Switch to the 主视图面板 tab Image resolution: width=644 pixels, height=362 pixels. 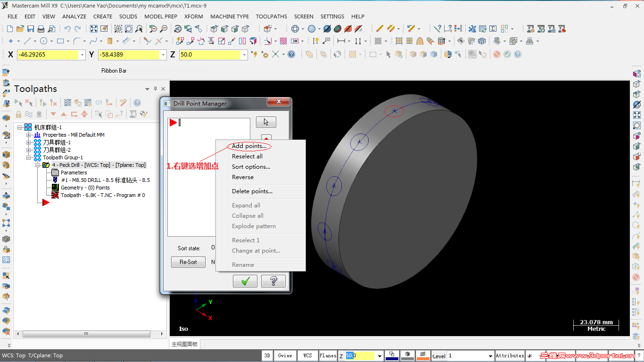click(x=184, y=344)
